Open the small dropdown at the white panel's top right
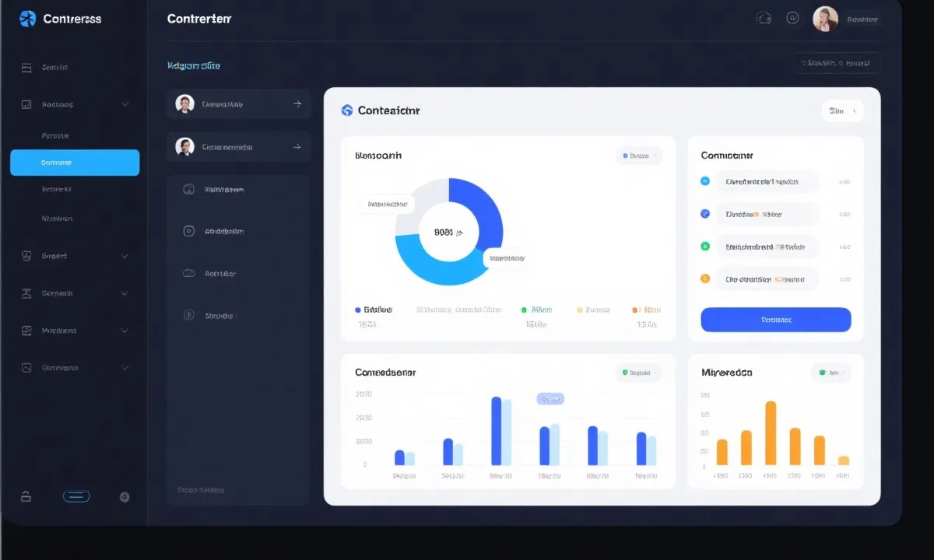This screenshot has width=934, height=560. [842, 111]
